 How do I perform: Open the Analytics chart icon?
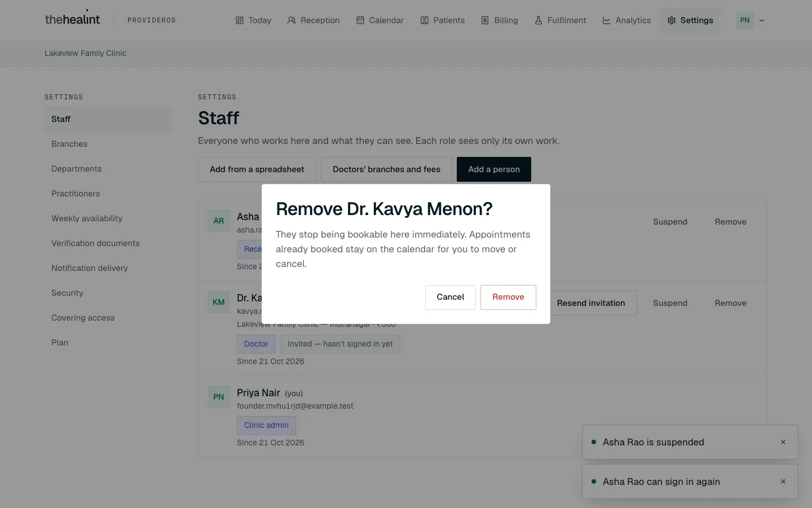607,20
